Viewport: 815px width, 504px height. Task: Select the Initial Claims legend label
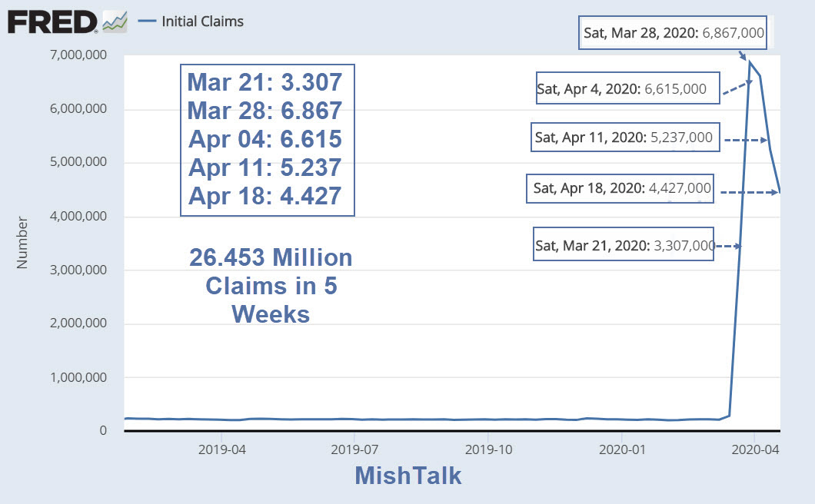click(x=202, y=22)
